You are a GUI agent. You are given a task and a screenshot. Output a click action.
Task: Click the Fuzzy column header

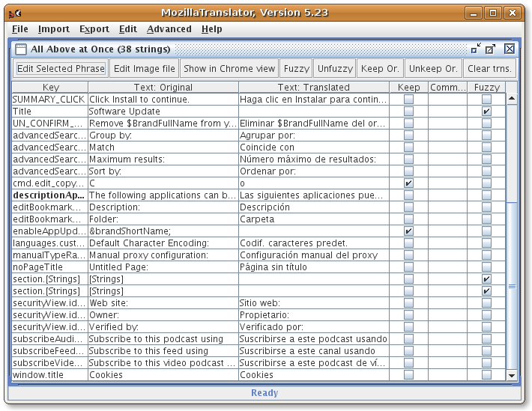coord(486,87)
